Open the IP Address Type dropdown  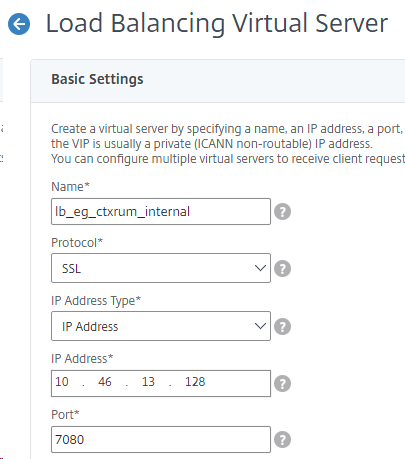pos(161,326)
